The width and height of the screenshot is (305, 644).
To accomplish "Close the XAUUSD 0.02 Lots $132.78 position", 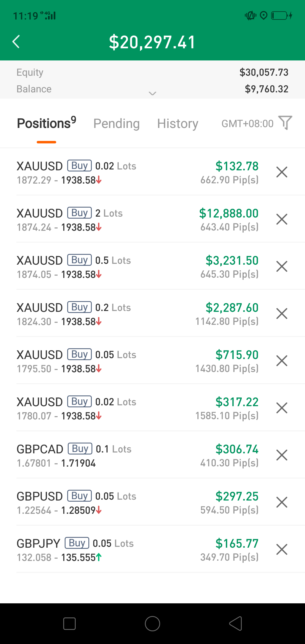I will [x=282, y=172].
